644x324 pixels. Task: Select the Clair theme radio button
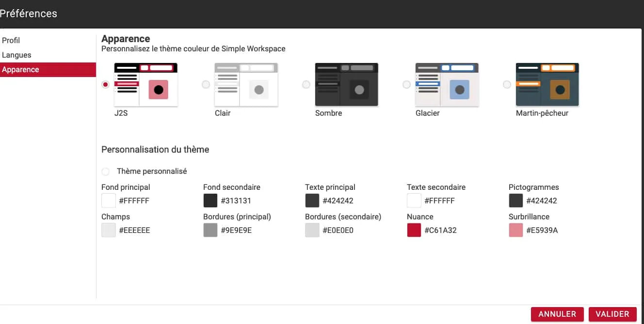206,85
